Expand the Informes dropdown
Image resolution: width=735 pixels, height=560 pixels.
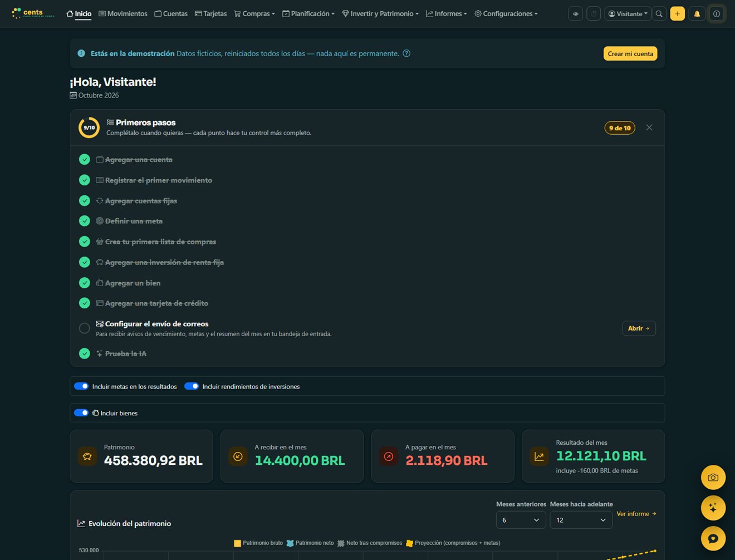point(447,14)
